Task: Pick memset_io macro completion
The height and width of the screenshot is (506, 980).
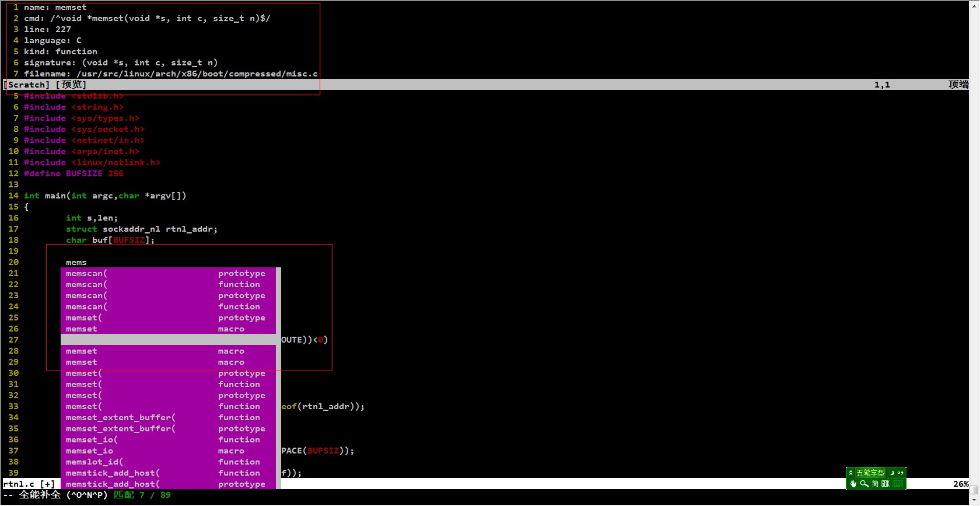Action: pos(168,451)
